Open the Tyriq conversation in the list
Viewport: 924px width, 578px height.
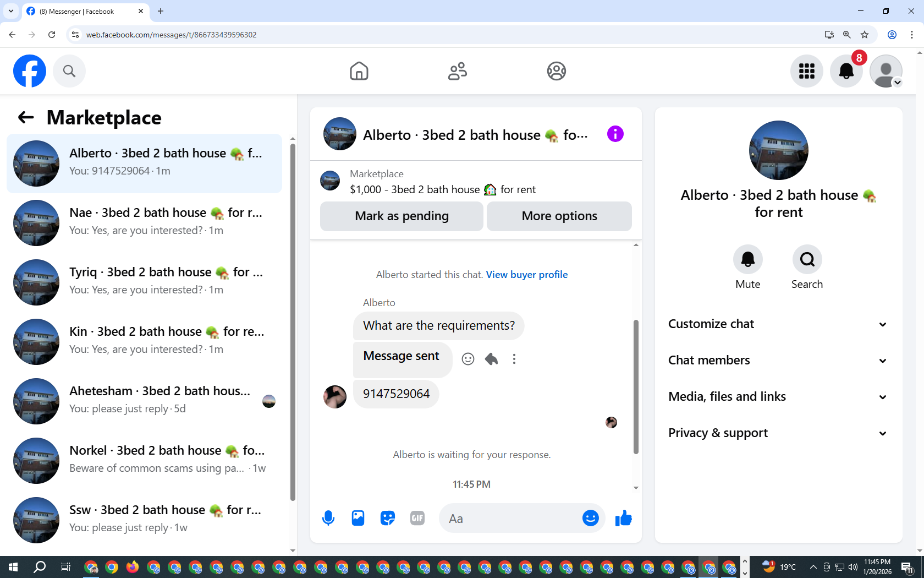(144, 282)
